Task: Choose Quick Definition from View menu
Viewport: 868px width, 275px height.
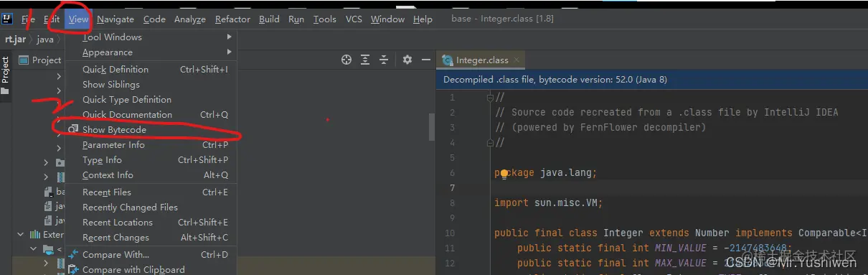Action: pyautogui.click(x=151, y=70)
